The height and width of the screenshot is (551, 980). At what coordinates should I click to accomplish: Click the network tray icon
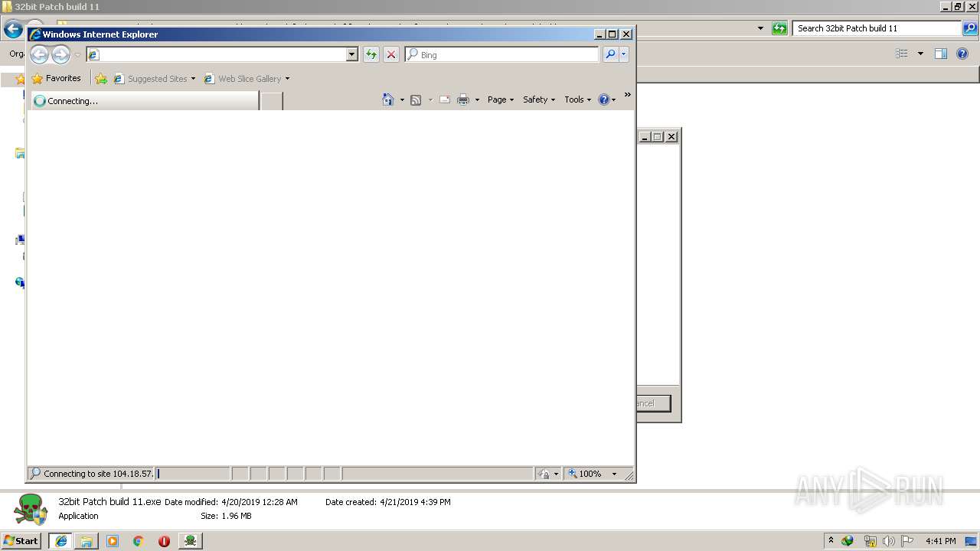(x=870, y=541)
